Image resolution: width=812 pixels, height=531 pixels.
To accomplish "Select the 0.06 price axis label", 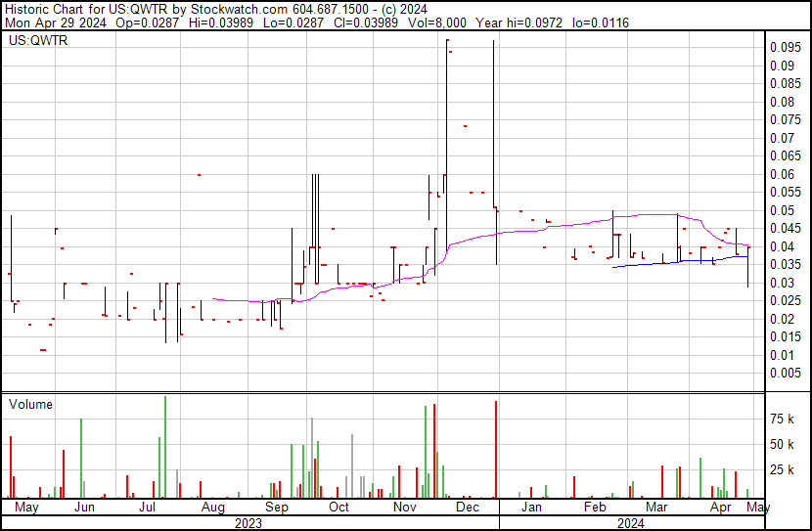I will [x=782, y=174].
